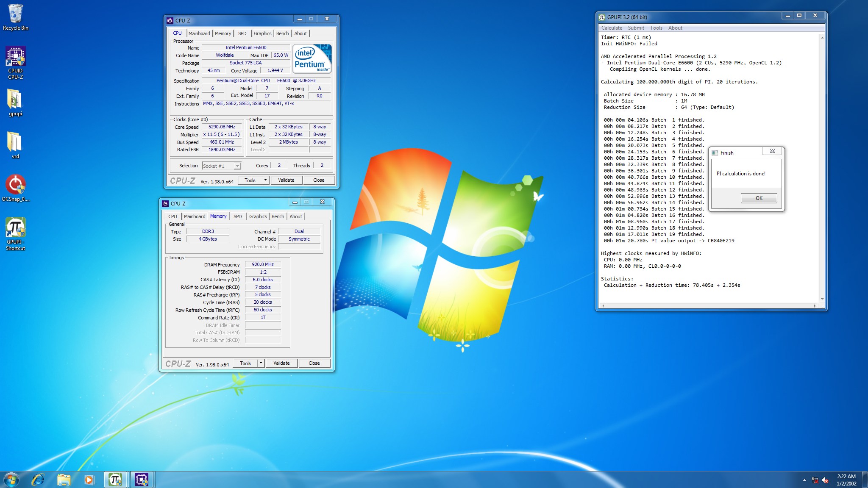
Task: Click the CPU-Z title icon in the top window
Action: (170, 20)
